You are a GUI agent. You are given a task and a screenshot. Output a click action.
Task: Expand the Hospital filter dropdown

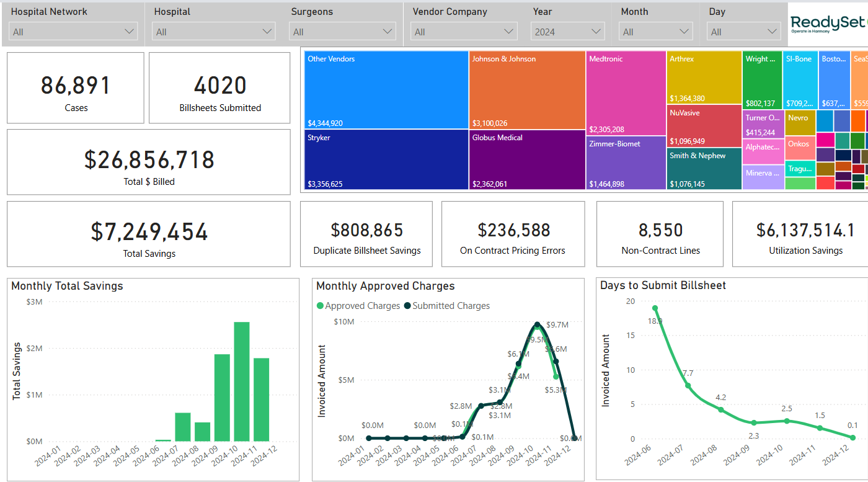[x=215, y=32]
